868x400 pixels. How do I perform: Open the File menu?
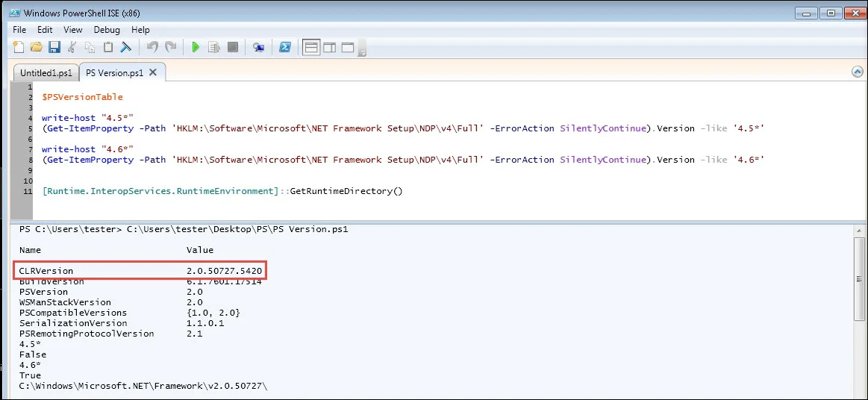(x=19, y=30)
